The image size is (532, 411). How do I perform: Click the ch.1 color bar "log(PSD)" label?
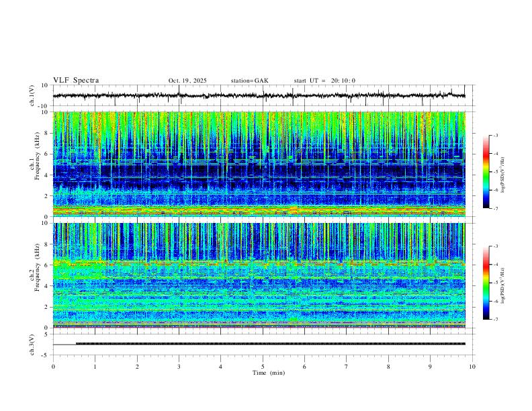pos(503,175)
